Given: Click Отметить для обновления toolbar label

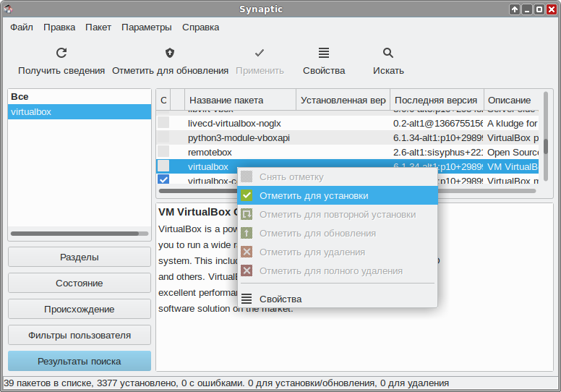Looking at the screenshot, I should 170,71.
